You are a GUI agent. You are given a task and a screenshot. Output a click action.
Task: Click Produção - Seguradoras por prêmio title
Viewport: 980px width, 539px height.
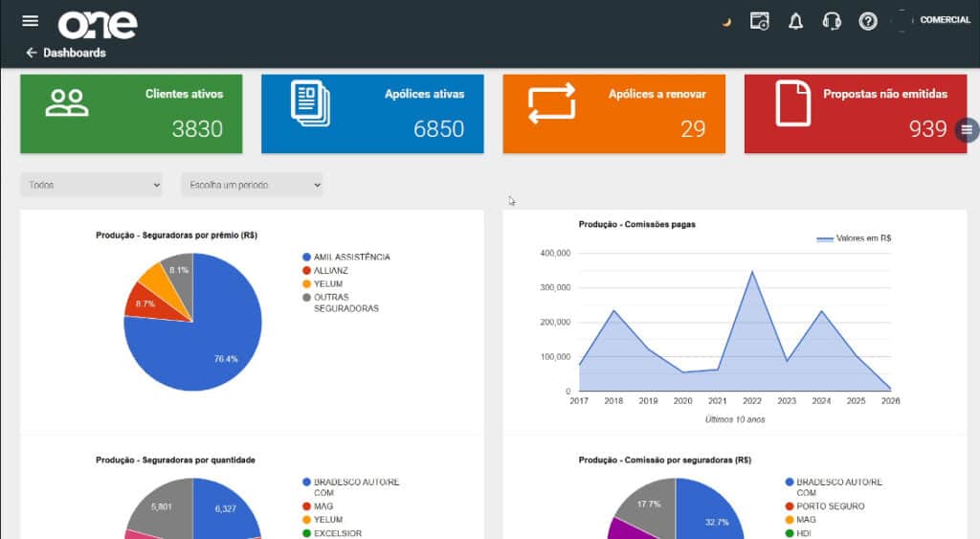(176, 236)
